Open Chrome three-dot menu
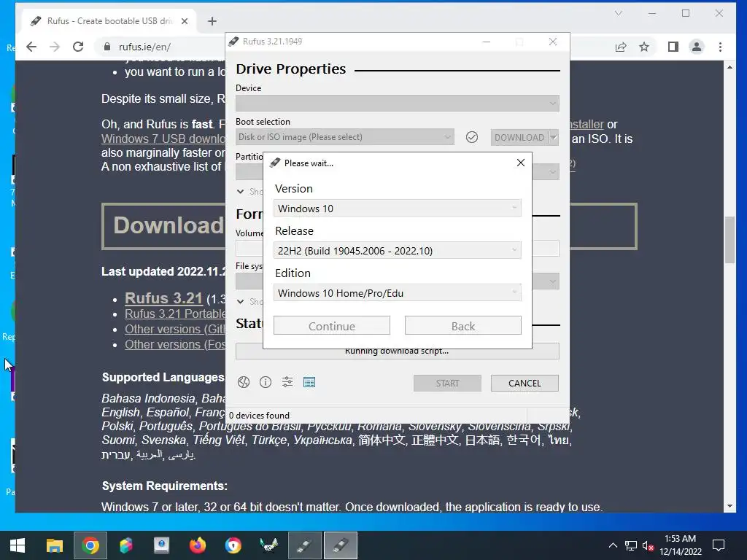 click(720, 47)
